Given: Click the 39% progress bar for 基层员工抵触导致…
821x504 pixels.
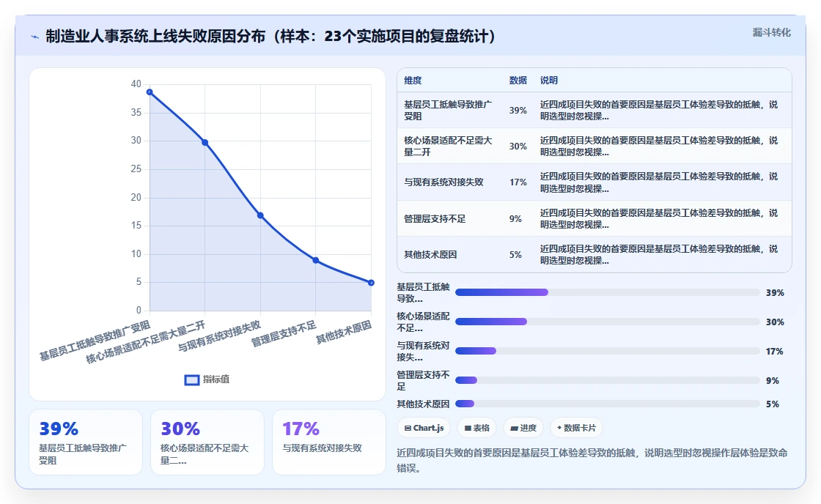Looking at the screenshot, I should [608, 292].
